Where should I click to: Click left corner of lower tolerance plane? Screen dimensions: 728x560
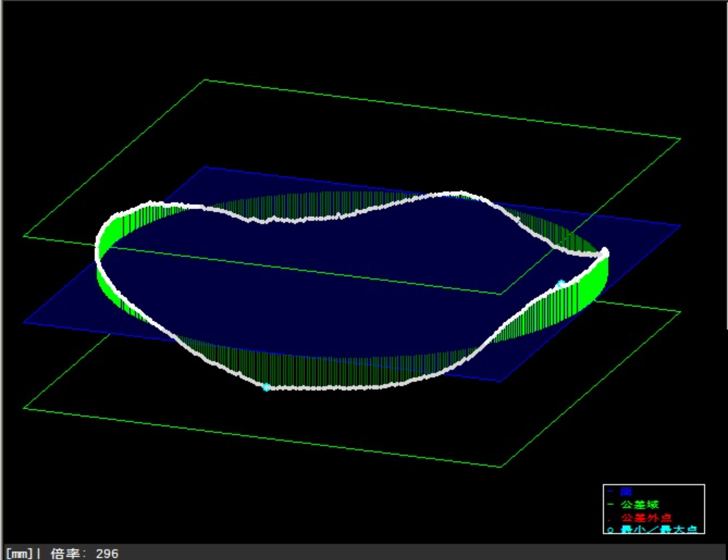(24, 408)
